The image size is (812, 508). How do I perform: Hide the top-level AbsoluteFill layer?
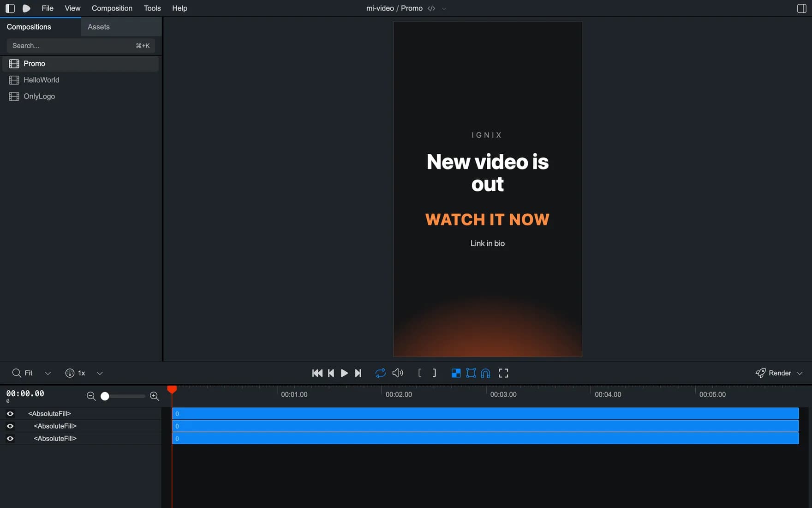click(x=10, y=414)
